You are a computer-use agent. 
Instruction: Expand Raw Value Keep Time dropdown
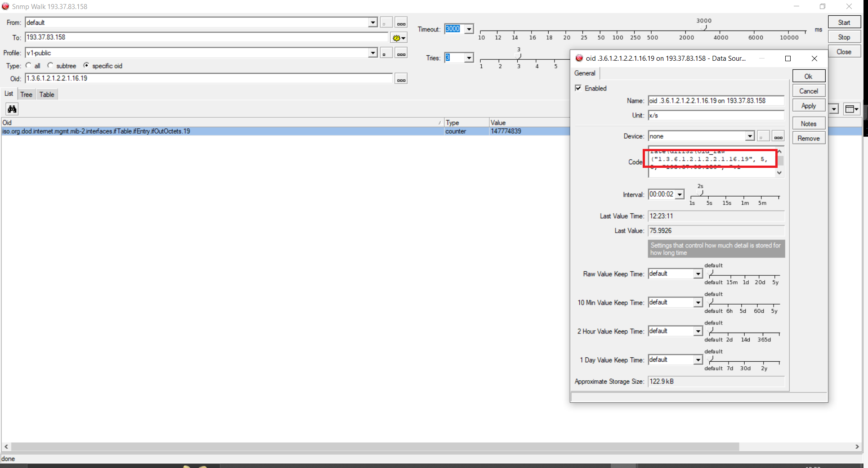(x=698, y=274)
